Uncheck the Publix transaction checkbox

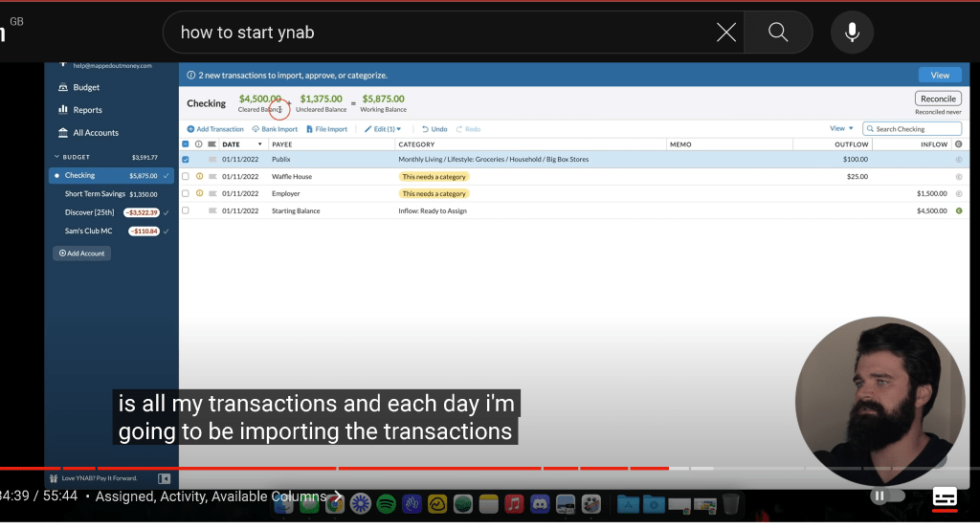click(x=185, y=159)
